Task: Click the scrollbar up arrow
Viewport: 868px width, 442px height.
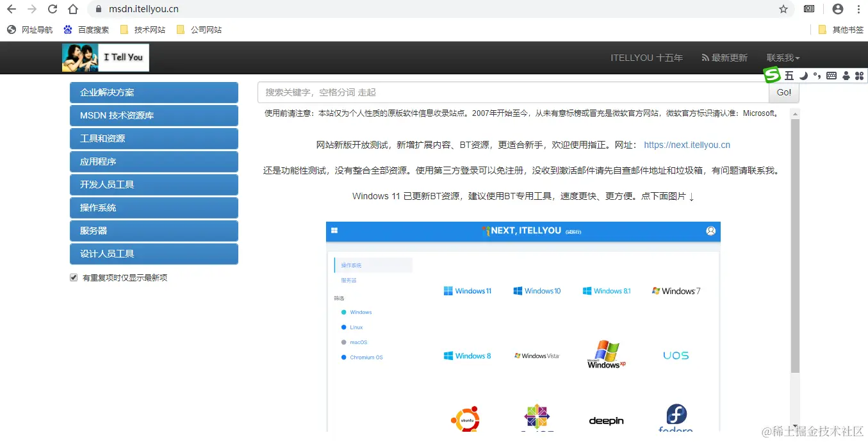Action: [x=795, y=114]
